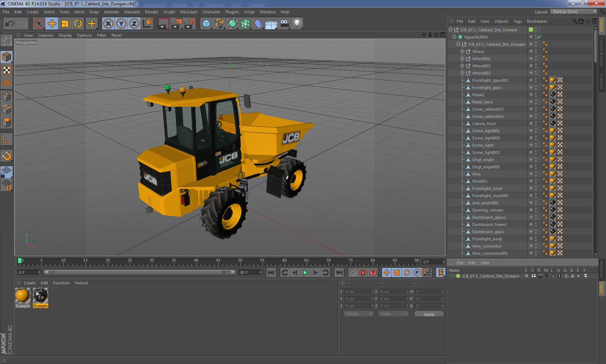Expand the Wheel003 object
This screenshot has width=606, height=364.
[462, 66]
